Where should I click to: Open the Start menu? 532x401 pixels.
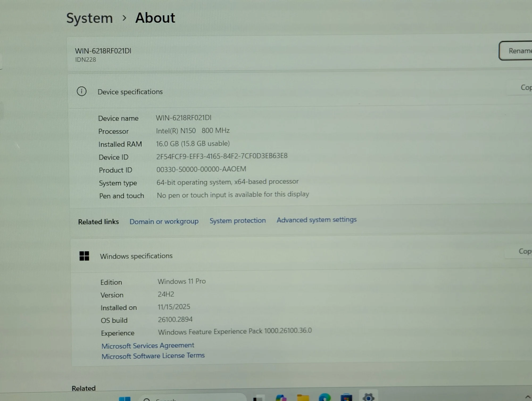pyautogui.click(x=124, y=399)
